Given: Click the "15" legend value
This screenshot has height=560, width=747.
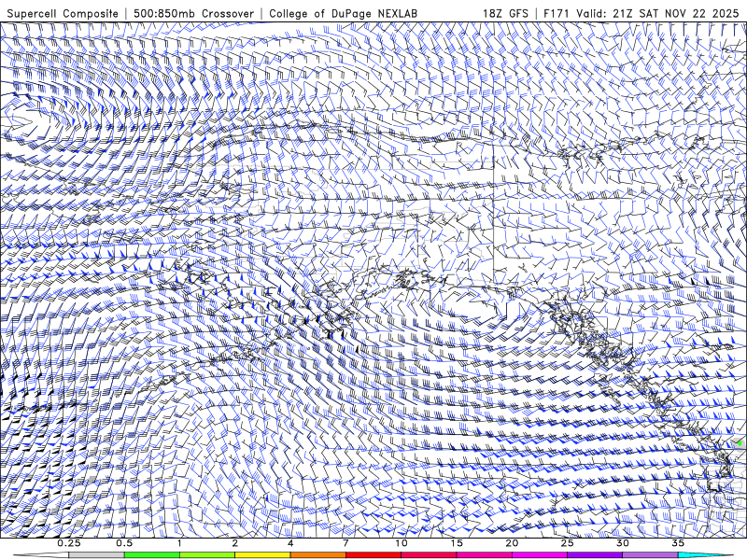Looking at the screenshot, I should click(x=457, y=543).
